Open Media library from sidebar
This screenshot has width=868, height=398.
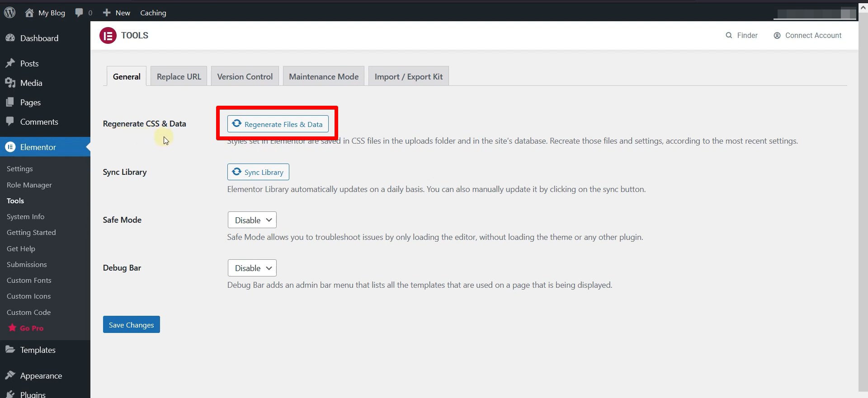click(31, 83)
